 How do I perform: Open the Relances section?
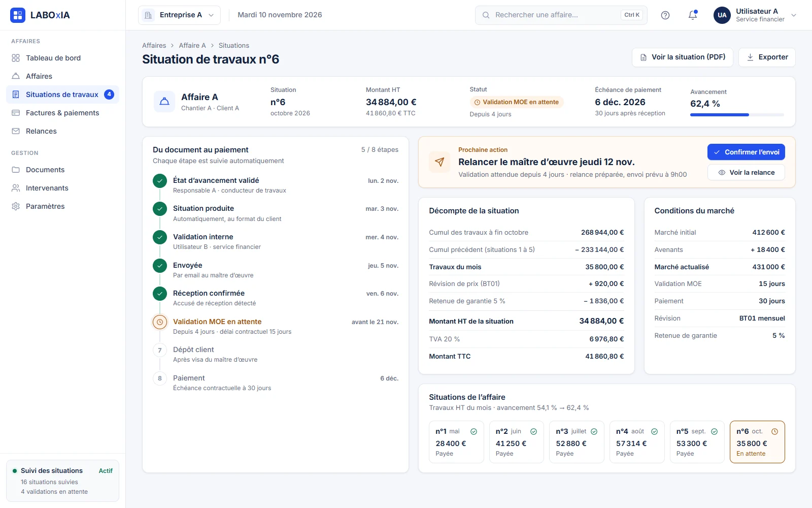tap(62, 131)
